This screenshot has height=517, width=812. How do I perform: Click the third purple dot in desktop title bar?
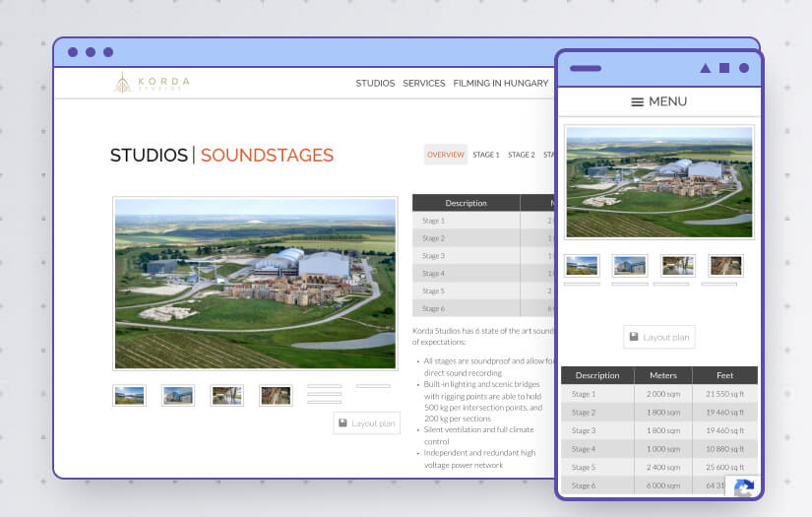108,52
